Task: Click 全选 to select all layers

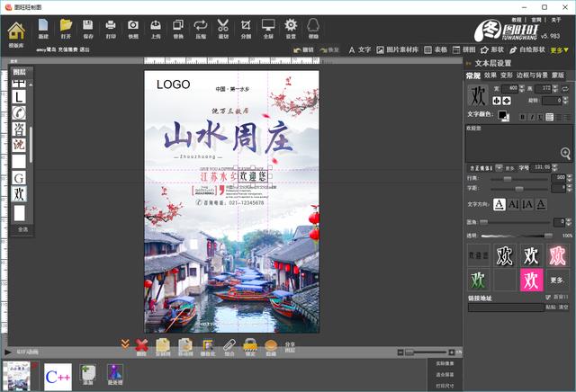Action: [22, 229]
